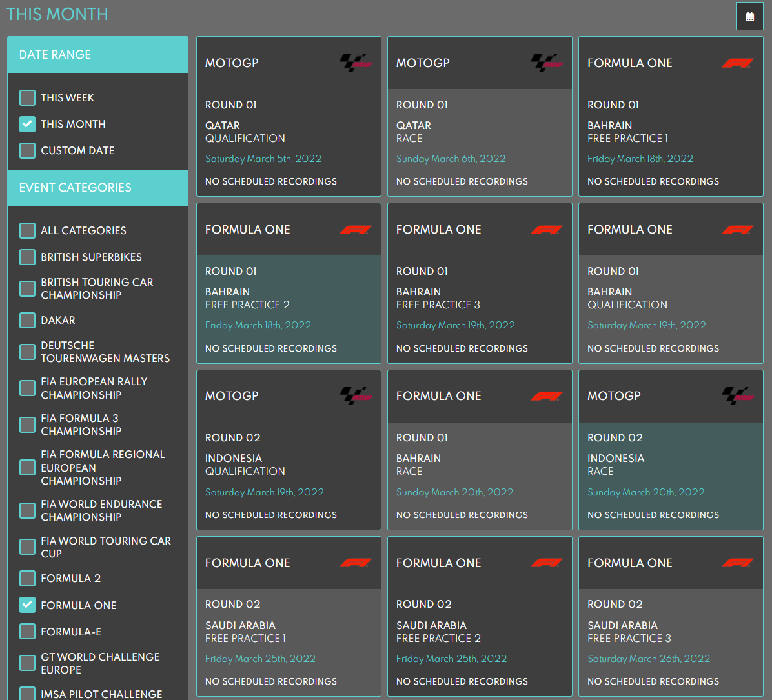Select 'Free Practice 2' session text in Bahrain card

click(247, 305)
